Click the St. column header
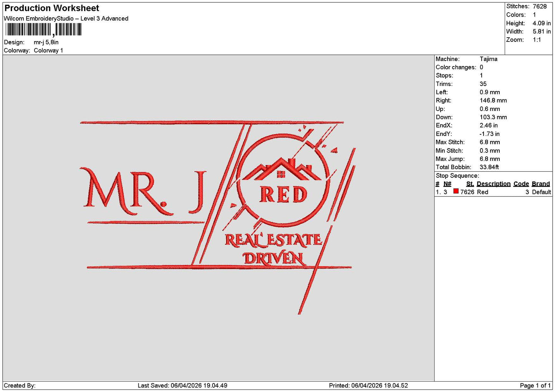555x392 pixels. click(x=470, y=184)
